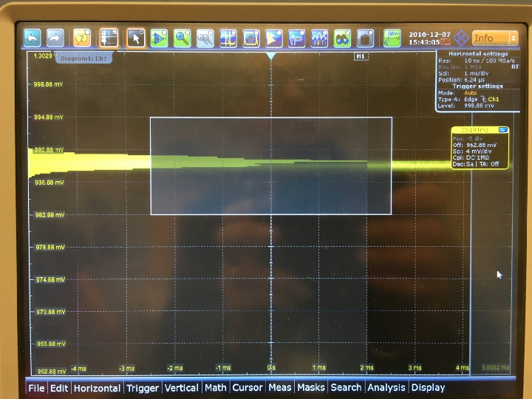Viewport: 532px width, 399px height.
Task: Click the trash can Delete icon
Action: [365, 38]
